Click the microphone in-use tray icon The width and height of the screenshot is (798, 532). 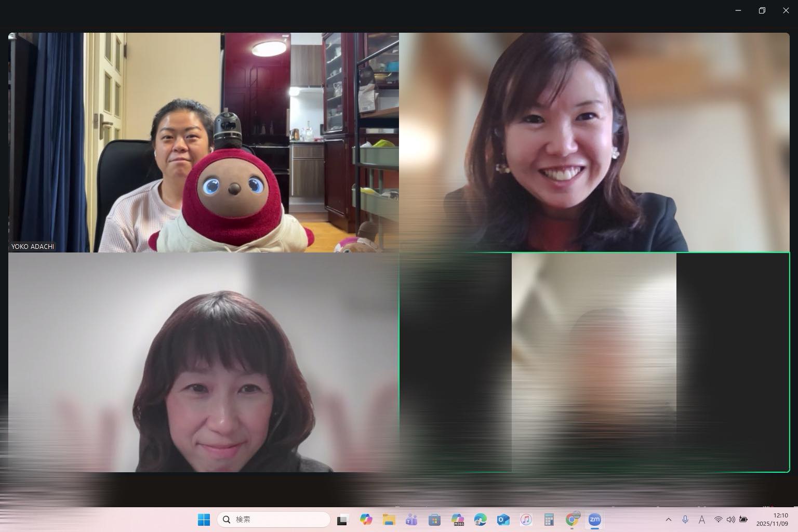685,520
